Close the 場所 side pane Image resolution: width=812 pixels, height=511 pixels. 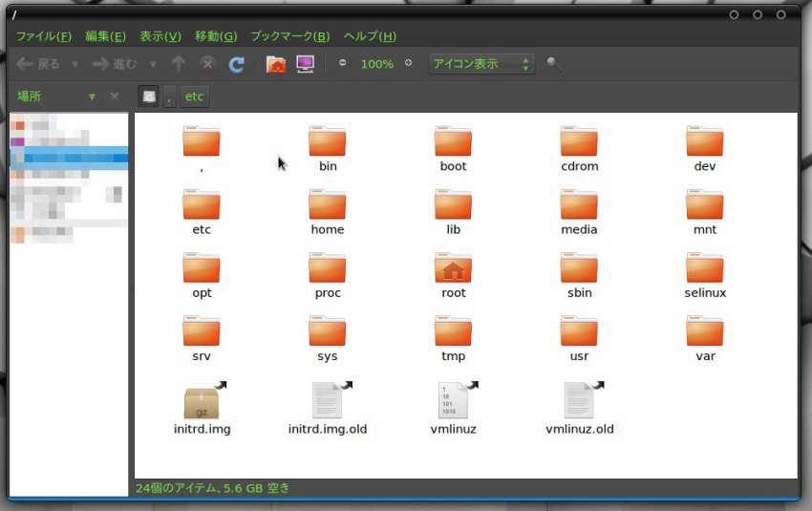115,96
